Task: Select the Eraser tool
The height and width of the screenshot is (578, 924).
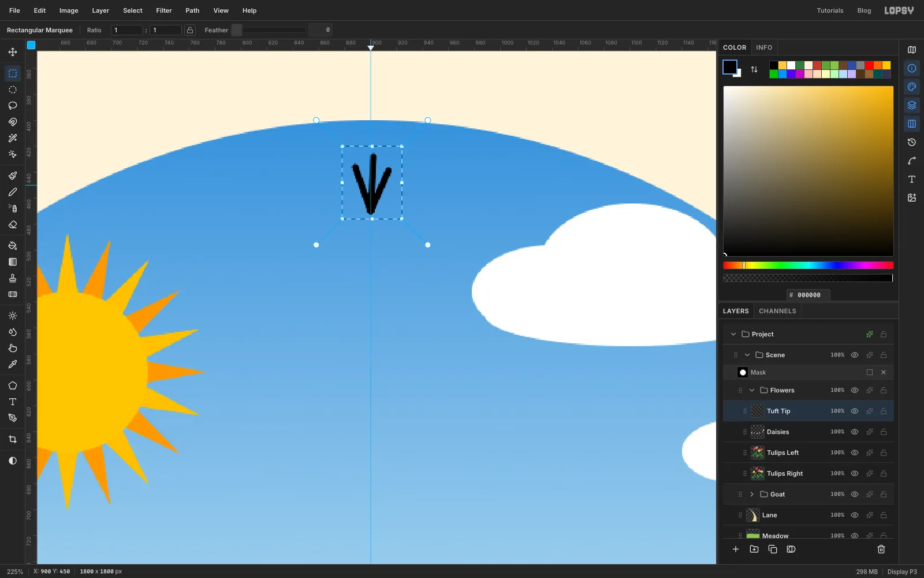Action: tap(12, 224)
